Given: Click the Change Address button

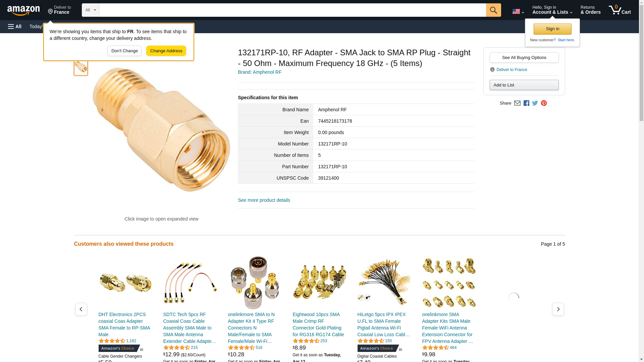Looking at the screenshot, I should click(166, 51).
